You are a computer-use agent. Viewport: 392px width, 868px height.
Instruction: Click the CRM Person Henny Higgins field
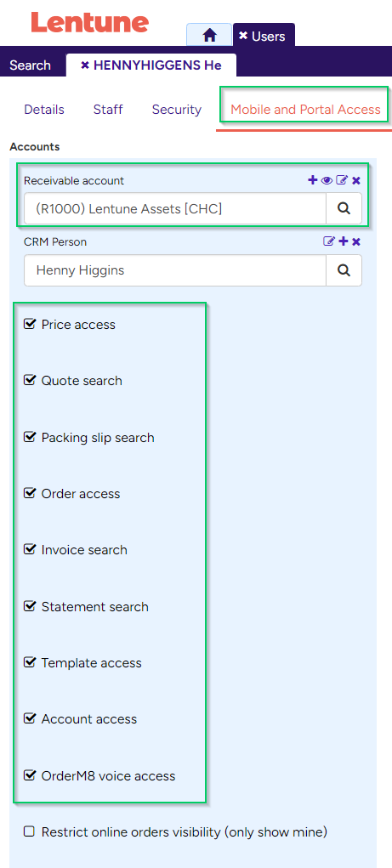pyautogui.click(x=175, y=270)
